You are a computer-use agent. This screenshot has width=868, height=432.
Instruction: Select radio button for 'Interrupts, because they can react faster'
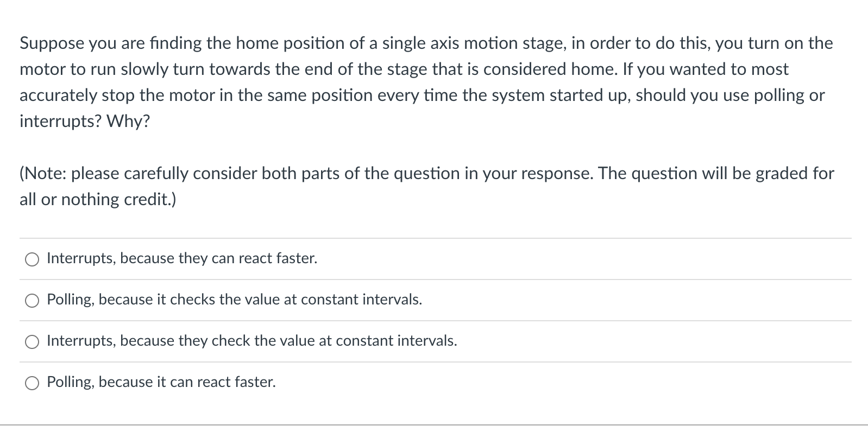coord(32,260)
